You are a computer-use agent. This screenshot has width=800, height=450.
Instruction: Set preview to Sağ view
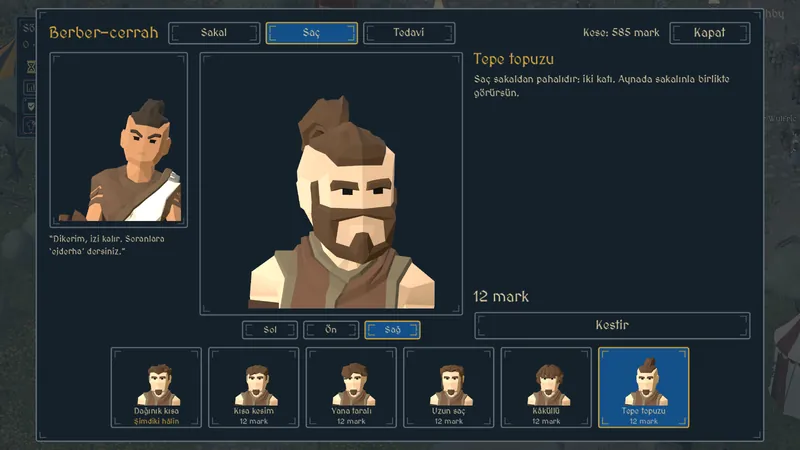point(392,330)
